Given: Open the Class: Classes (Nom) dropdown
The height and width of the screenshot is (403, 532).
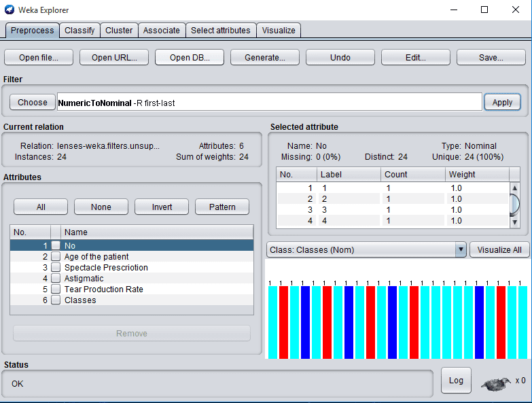Looking at the screenshot, I should point(366,249).
